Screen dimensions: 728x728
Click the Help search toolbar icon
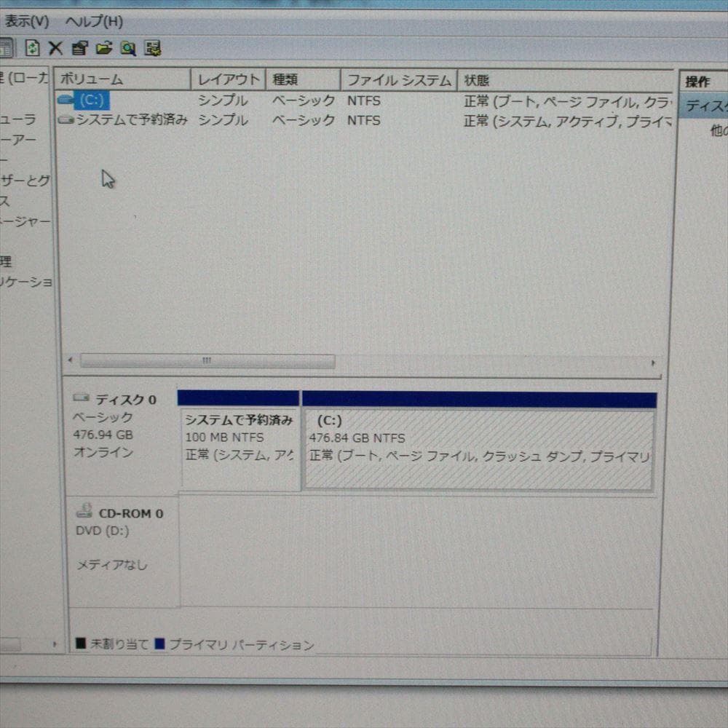point(127,48)
